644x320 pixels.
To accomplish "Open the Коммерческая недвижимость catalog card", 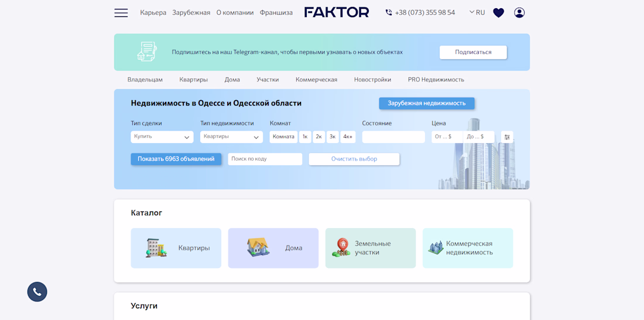I will [468, 248].
